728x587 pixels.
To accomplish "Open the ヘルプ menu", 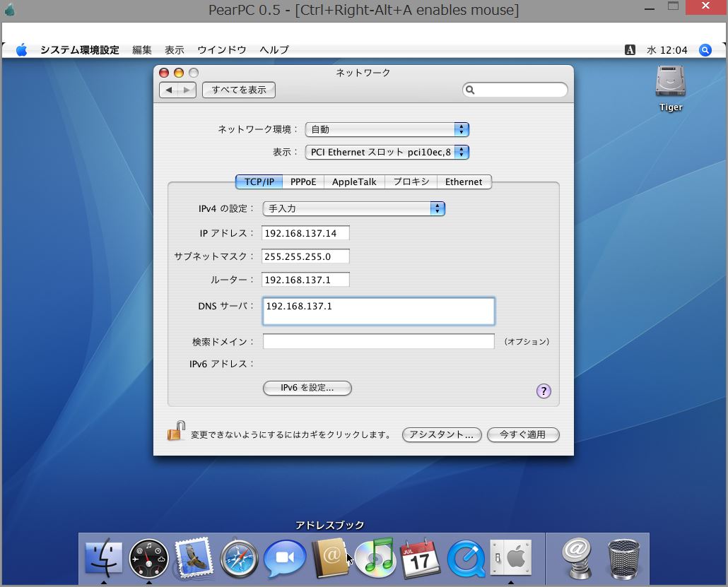I will [274, 50].
